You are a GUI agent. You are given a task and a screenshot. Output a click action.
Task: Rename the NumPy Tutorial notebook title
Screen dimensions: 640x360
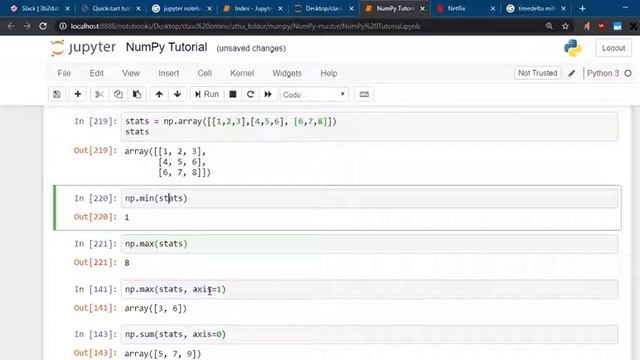click(x=167, y=47)
